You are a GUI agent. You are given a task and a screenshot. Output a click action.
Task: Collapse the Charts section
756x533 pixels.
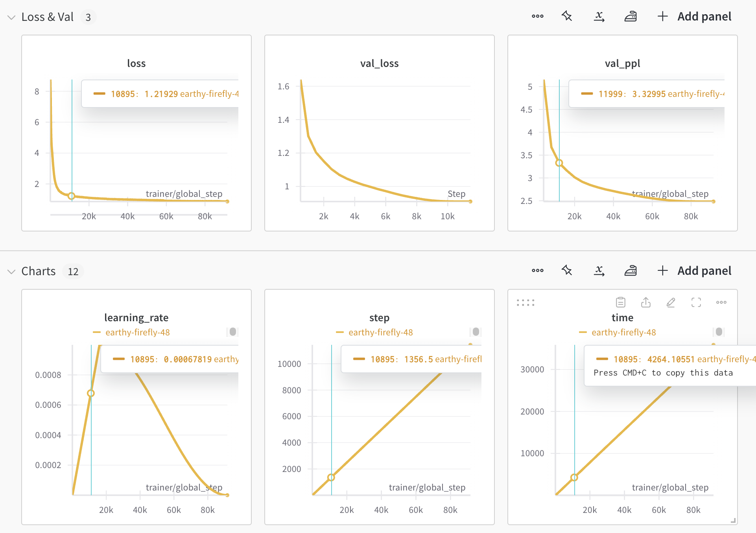pyautogui.click(x=11, y=272)
